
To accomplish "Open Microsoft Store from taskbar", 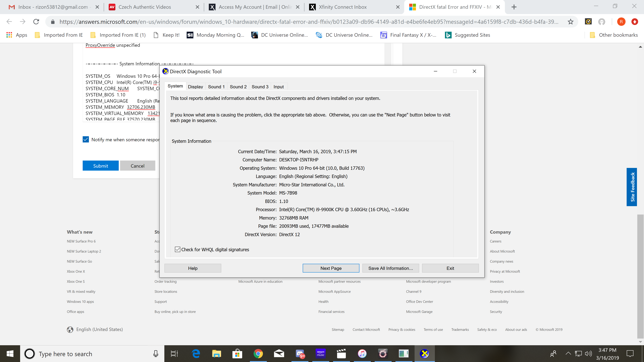I will [237, 354].
